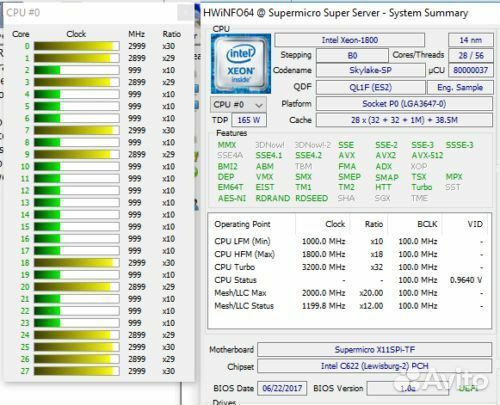The height and width of the screenshot is (405, 500).
Task: Click the BIOS Version field
Action: 407,388
